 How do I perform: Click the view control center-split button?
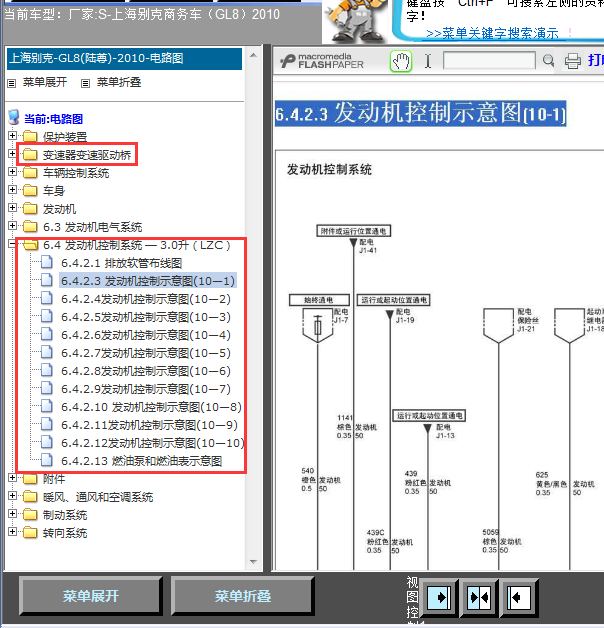(x=479, y=598)
